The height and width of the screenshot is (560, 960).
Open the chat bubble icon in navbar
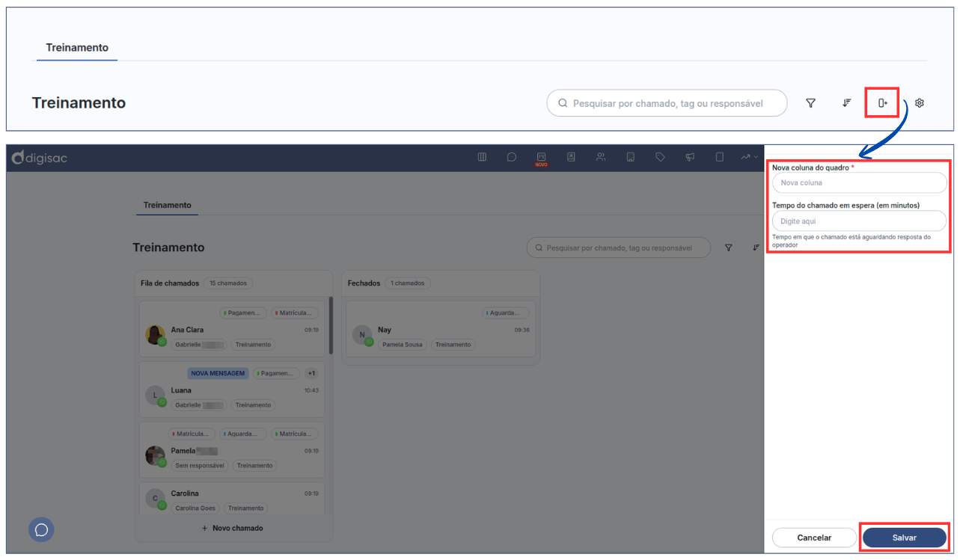[512, 157]
